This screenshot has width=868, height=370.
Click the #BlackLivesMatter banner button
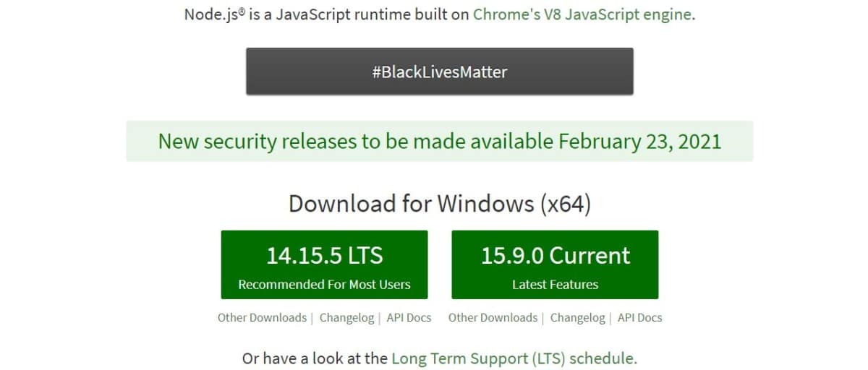440,72
